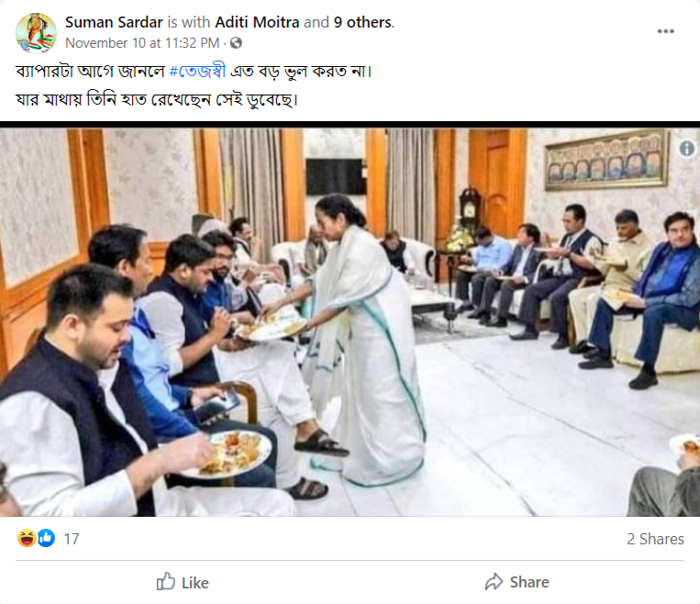700x604 pixels.
Task: Show the 9 others tagged
Action: click(x=361, y=22)
